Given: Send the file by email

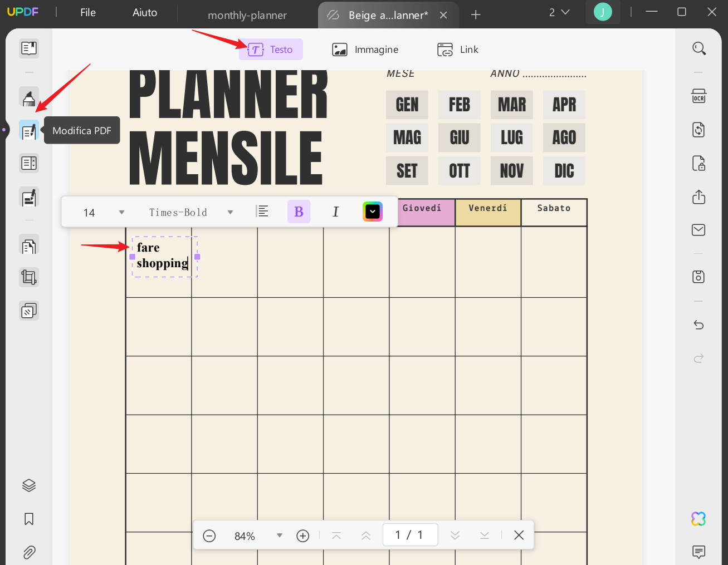Looking at the screenshot, I should coord(699,230).
